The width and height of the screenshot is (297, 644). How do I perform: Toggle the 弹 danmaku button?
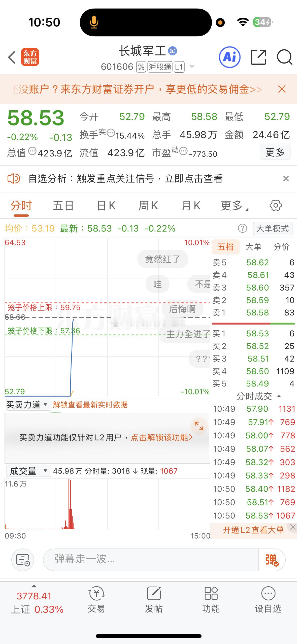(272, 560)
